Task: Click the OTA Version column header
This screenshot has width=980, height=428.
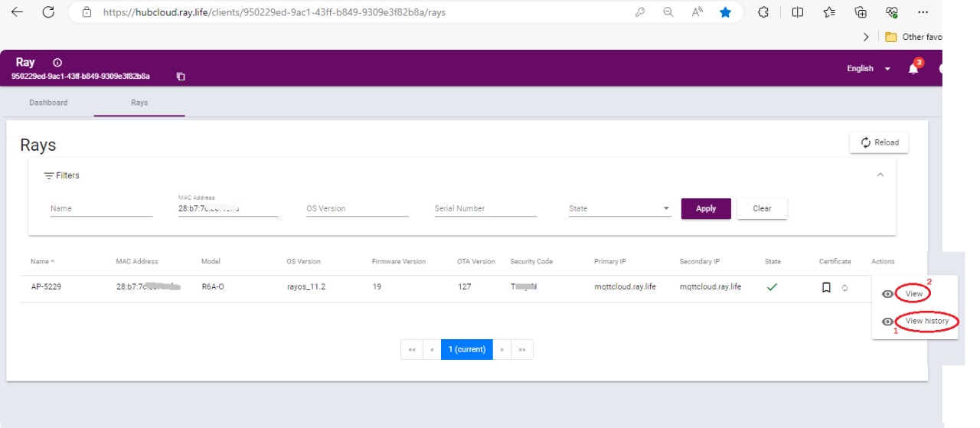Action: (x=476, y=262)
